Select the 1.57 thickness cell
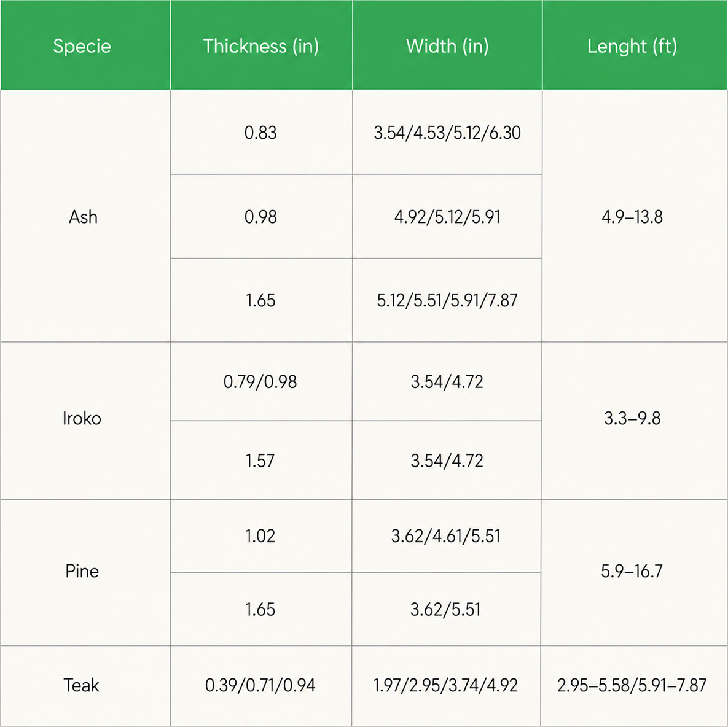 pos(261,461)
